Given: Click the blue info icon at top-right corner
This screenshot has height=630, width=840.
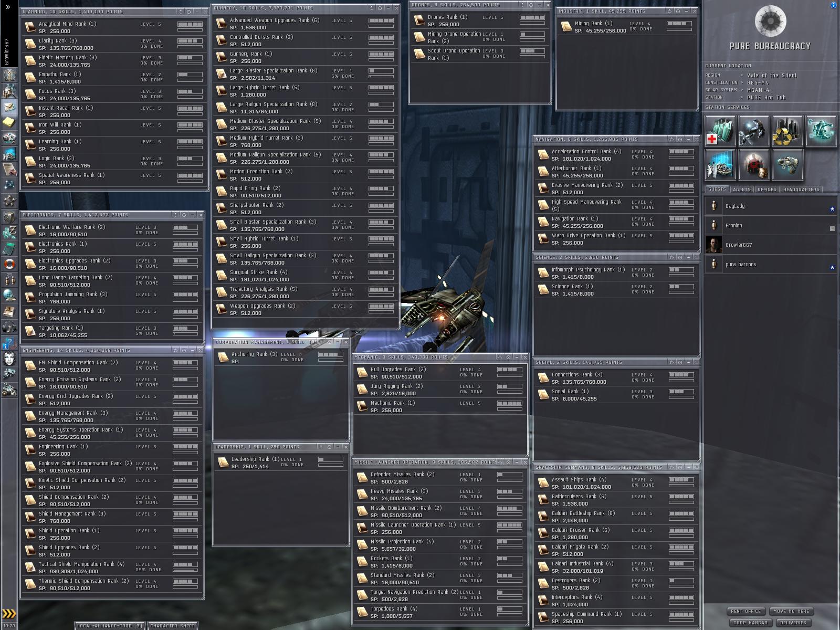Looking at the screenshot, I should click(834, 5).
